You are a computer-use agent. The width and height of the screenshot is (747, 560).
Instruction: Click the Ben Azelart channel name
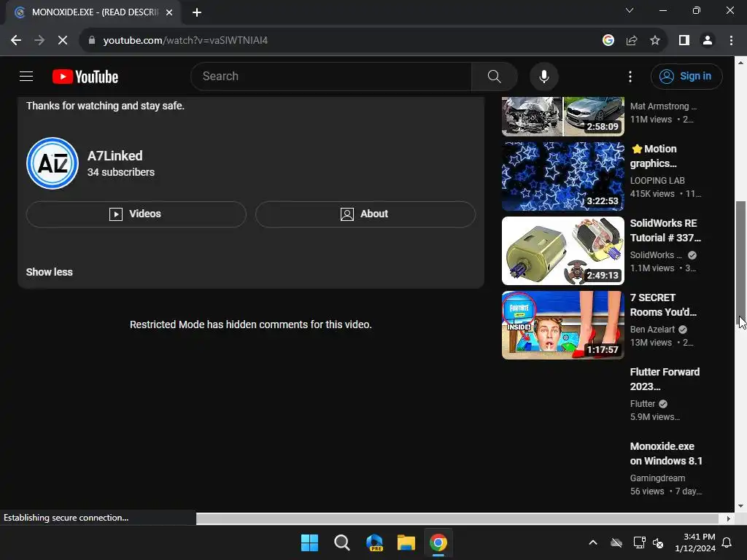(652, 329)
